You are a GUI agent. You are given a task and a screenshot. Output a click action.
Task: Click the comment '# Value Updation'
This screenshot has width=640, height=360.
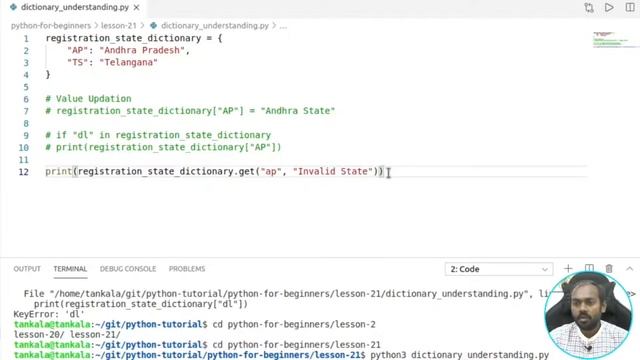(x=89, y=99)
